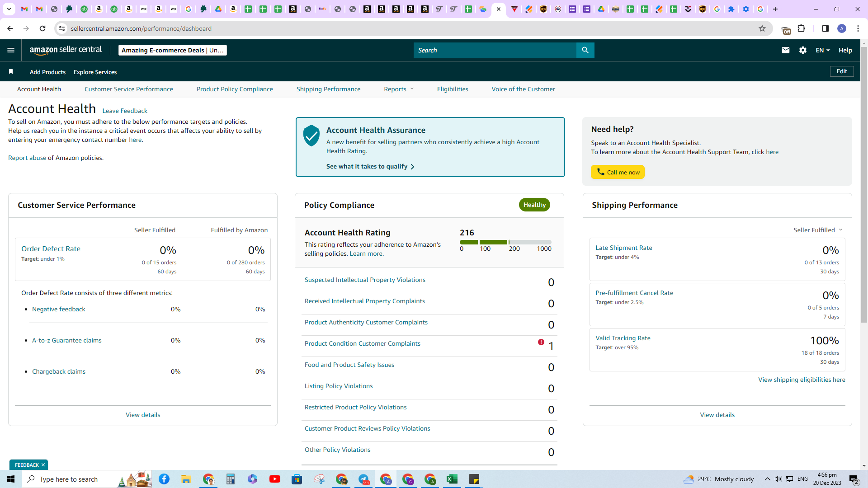Open File Explorer from the taskbar
The height and width of the screenshot is (488, 868).
(186, 479)
